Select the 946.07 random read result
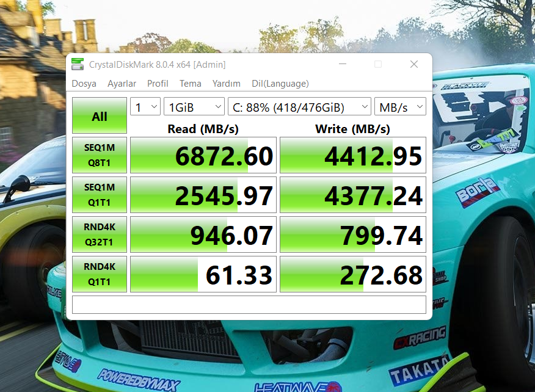 (x=203, y=234)
